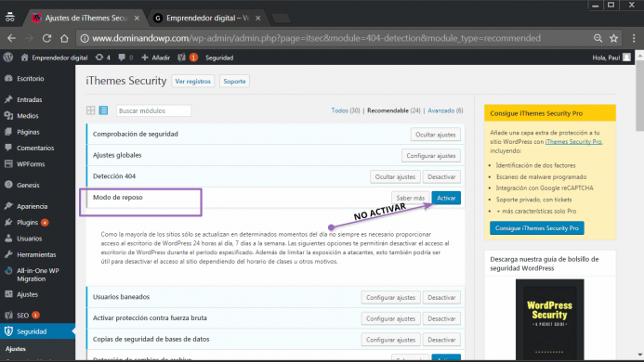
Task: Open Emprendedor digital site link in admin bar
Action: [x=54, y=58]
